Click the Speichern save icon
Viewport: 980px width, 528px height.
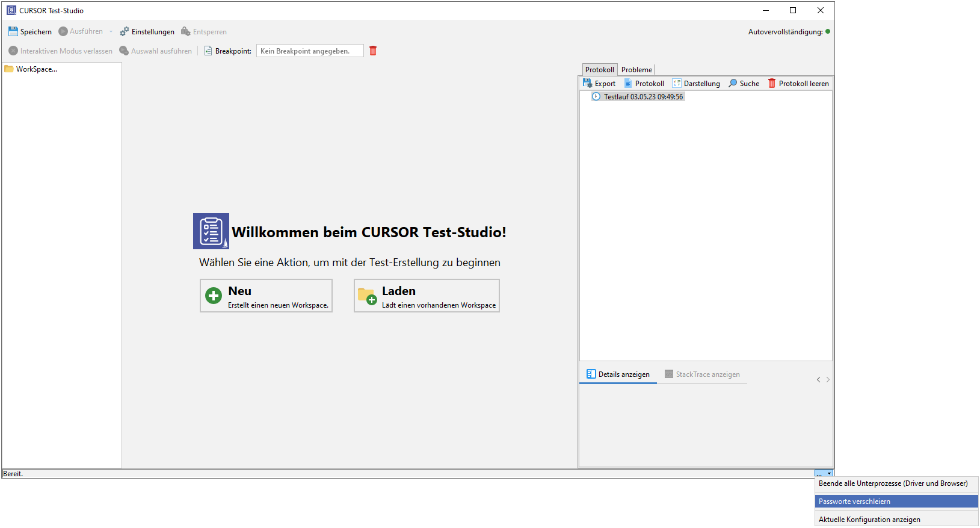[13, 31]
